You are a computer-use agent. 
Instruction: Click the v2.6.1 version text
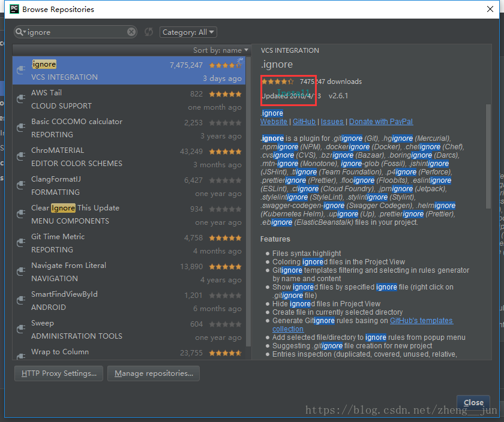[x=338, y=96]
